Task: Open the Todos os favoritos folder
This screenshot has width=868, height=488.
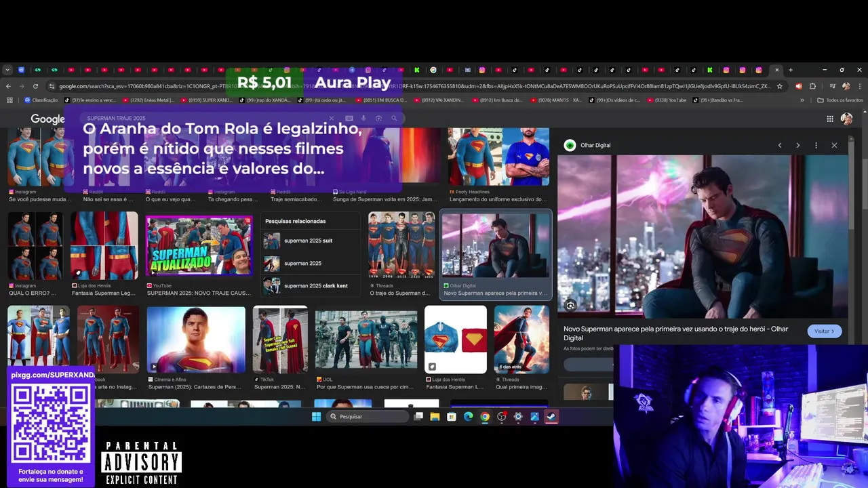Action: [x=840, y=100]
